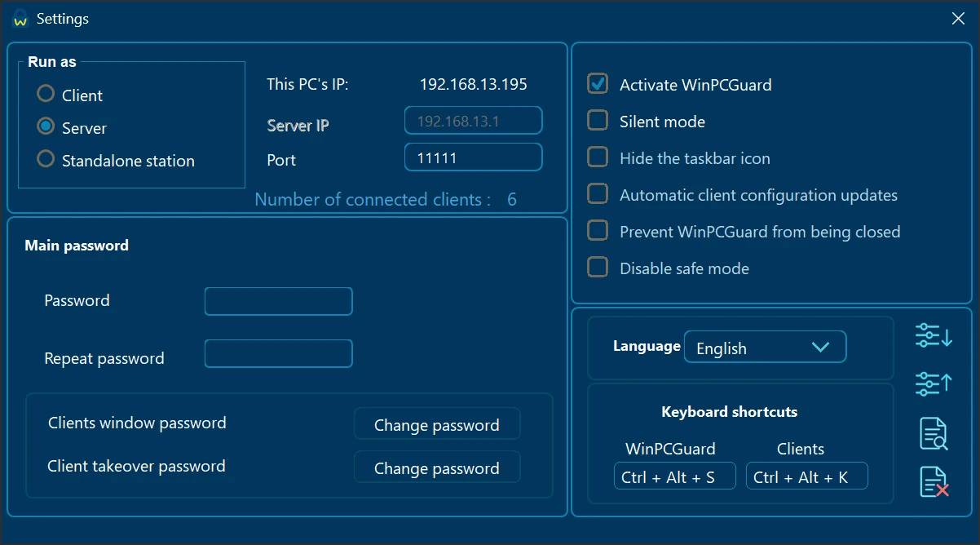Viewport: 980px width, 545px height.
Task: Click the Port field showing 11111
Action: 474,157
